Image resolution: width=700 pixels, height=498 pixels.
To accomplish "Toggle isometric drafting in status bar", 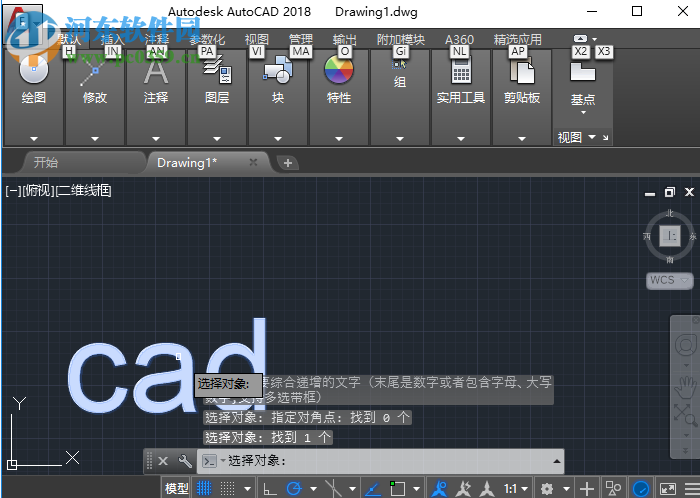I will (x=333, y=489).
